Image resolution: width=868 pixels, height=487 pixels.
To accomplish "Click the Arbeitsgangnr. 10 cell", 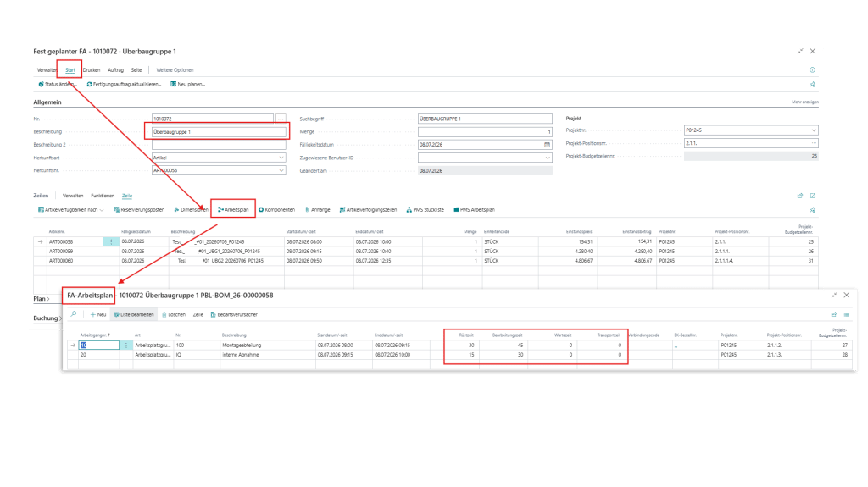I will [x=99, y=346].
